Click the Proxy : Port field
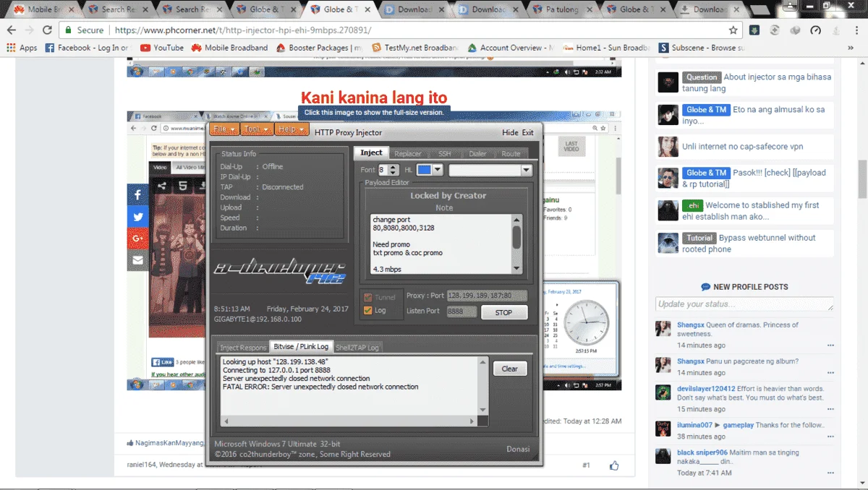Screen dimensions: 868x490 pyautogui.click(x=486, y=296)
